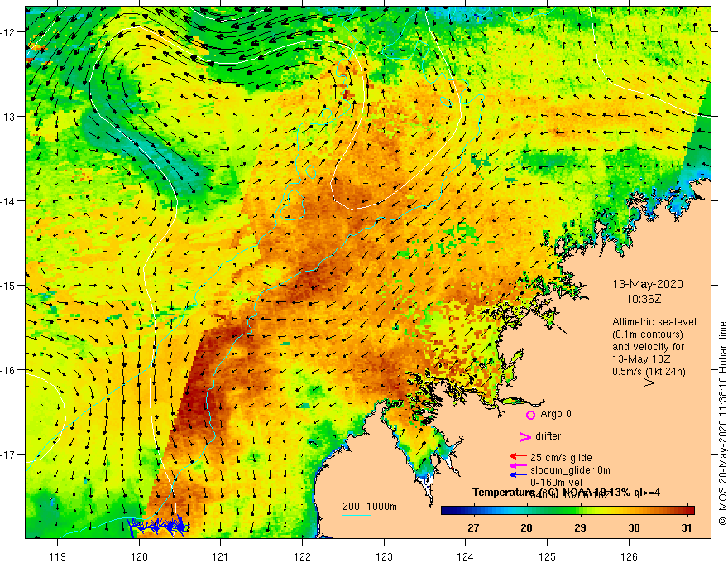Click the magenta drifter chevron symbol

click(525, 436)
